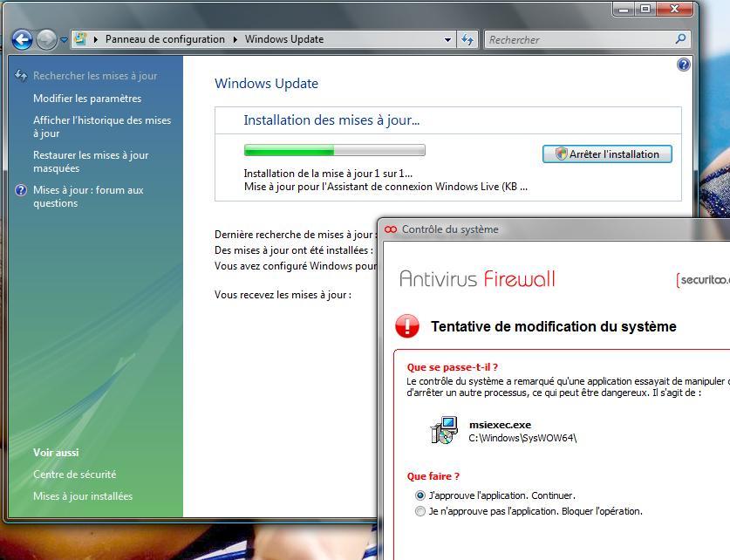This screenshot has height=560, width=730.
Task: Click the msiexec.exe installer icon
Action: [x=444, y=430]
